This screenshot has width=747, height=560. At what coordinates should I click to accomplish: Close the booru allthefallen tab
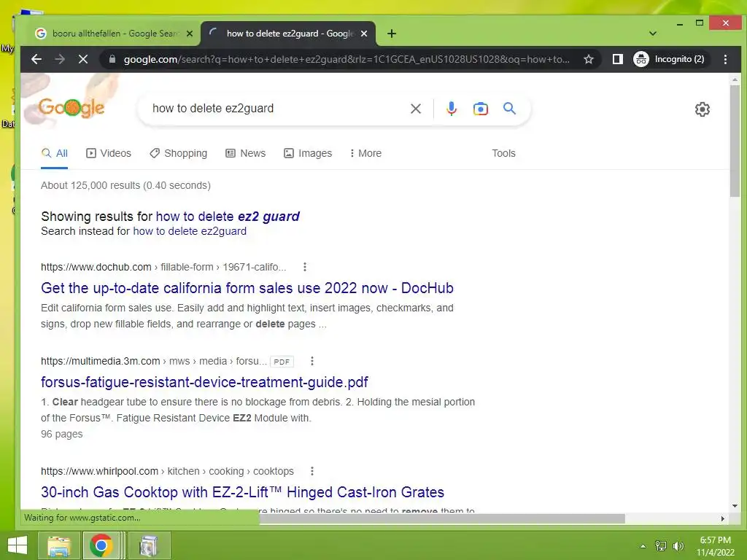tap(190, 34)
